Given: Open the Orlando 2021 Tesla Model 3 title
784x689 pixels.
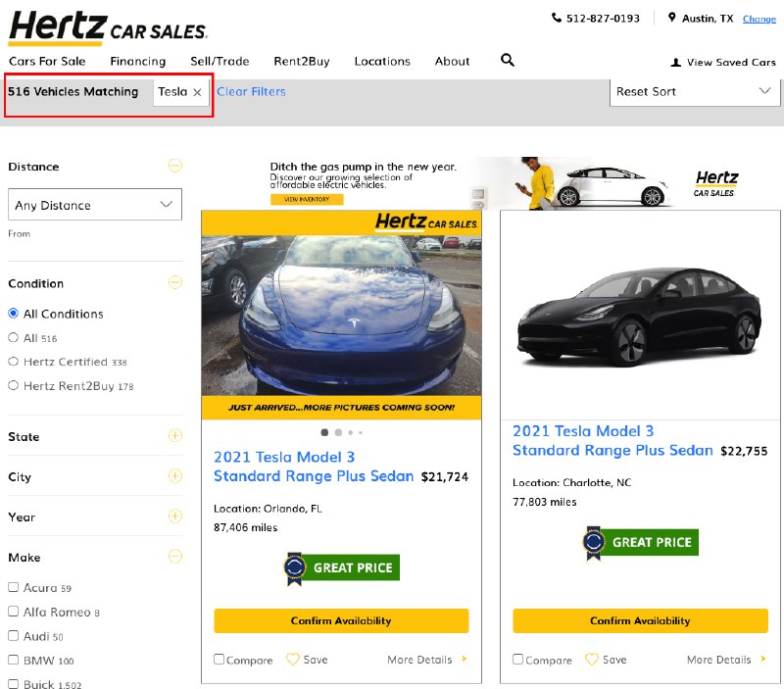Looking at the screenshot, I should pos(314,467).
